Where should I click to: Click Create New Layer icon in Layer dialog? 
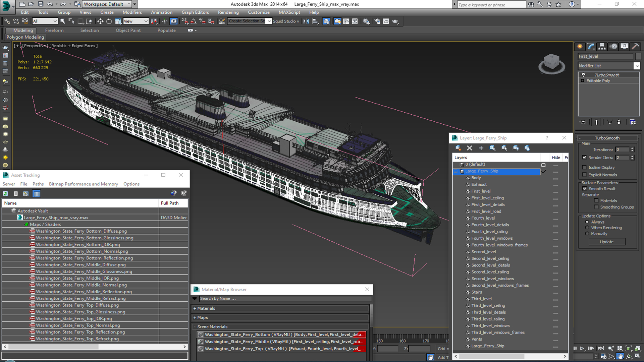tap(458, 148)
